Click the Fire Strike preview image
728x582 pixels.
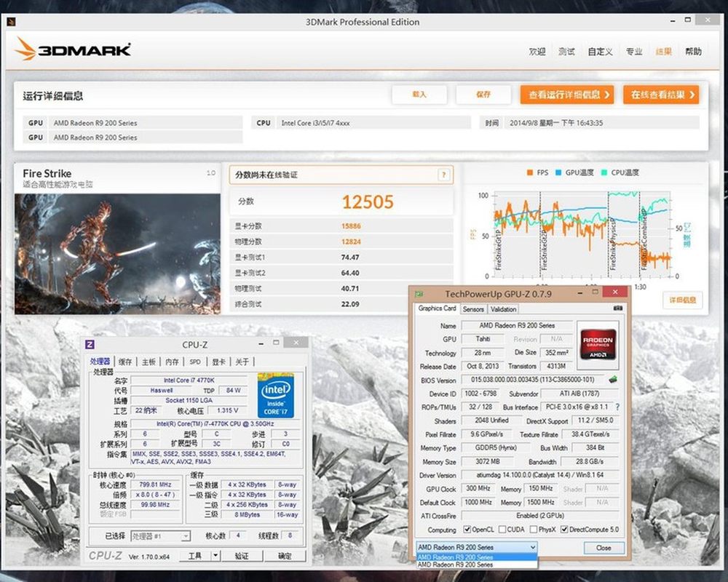pyautogui.click(x=117, y=254)
